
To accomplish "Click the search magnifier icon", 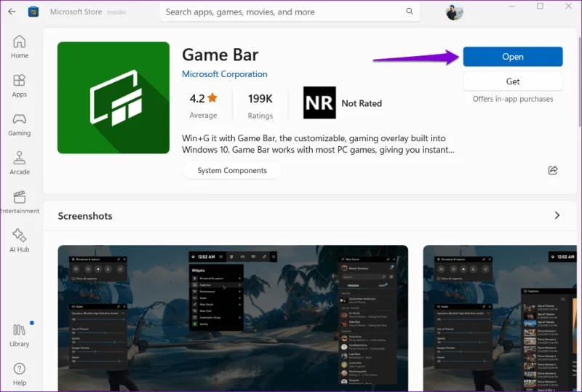I will [410, 11].
